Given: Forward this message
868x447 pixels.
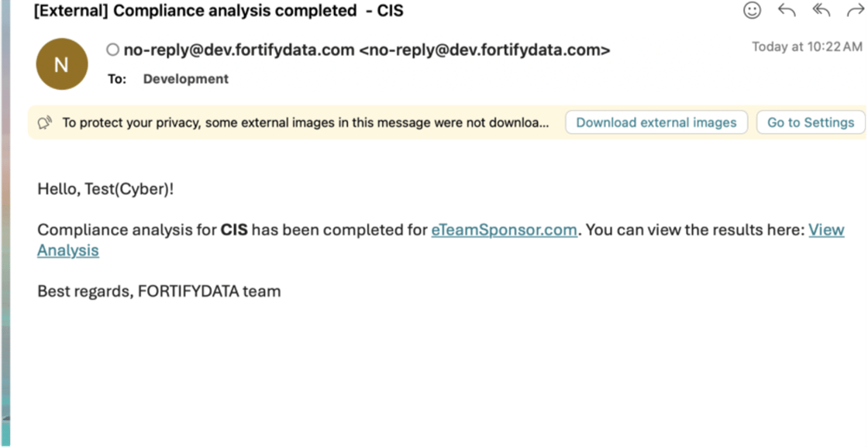Looking at the screenshot, I should (x=855, y=10).
